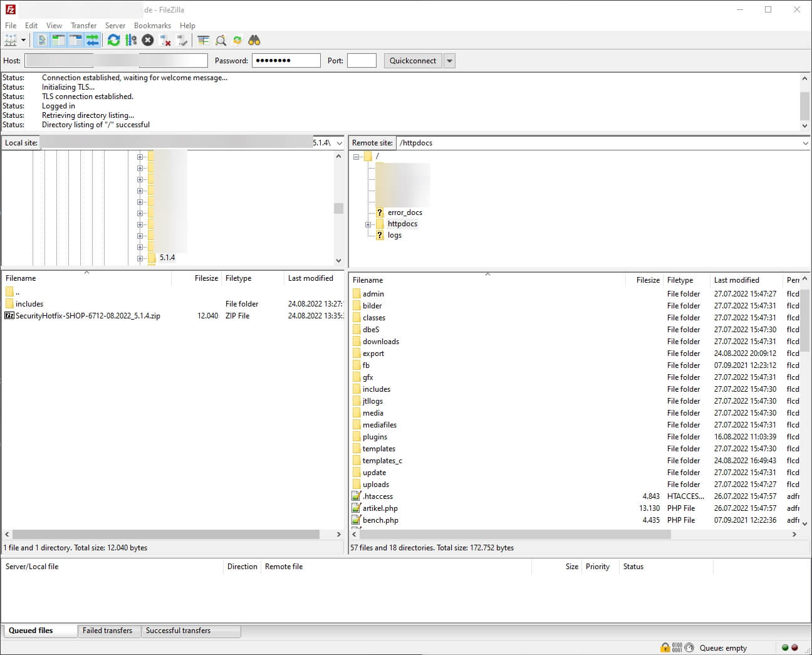Sort remote files by Last modified column

[736, 280]
